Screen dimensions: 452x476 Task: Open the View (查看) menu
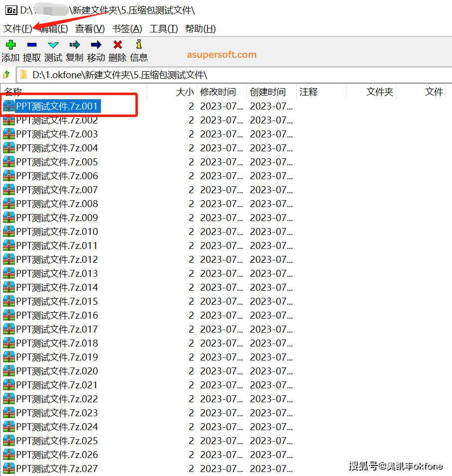point(90,29)
